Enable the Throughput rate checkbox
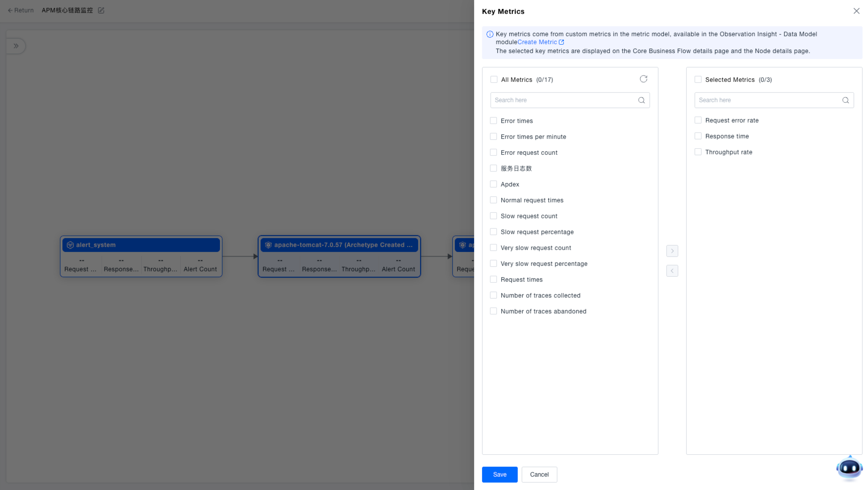 (698, 152)
